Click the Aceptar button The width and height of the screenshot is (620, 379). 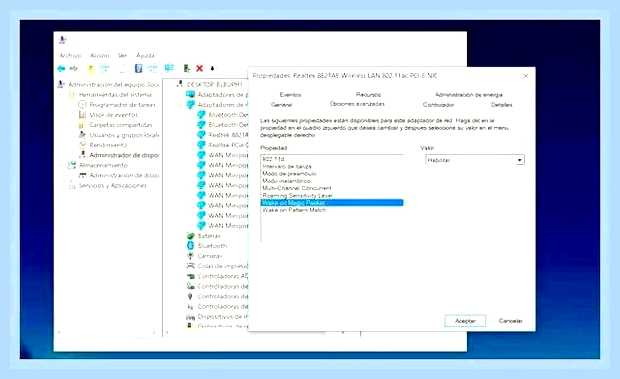[465, 321]
